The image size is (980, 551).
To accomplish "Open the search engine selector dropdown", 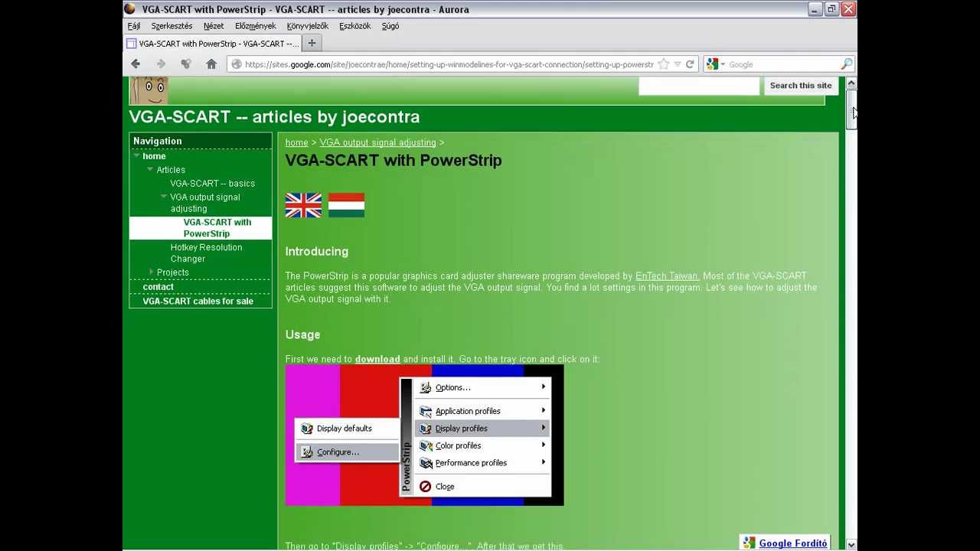I will coord(722,64).
